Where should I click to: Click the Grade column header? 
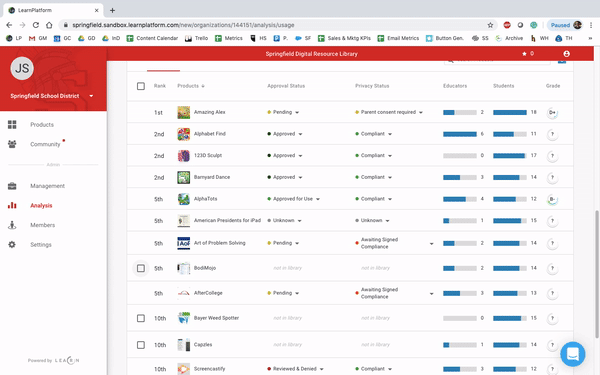point(553,86)
